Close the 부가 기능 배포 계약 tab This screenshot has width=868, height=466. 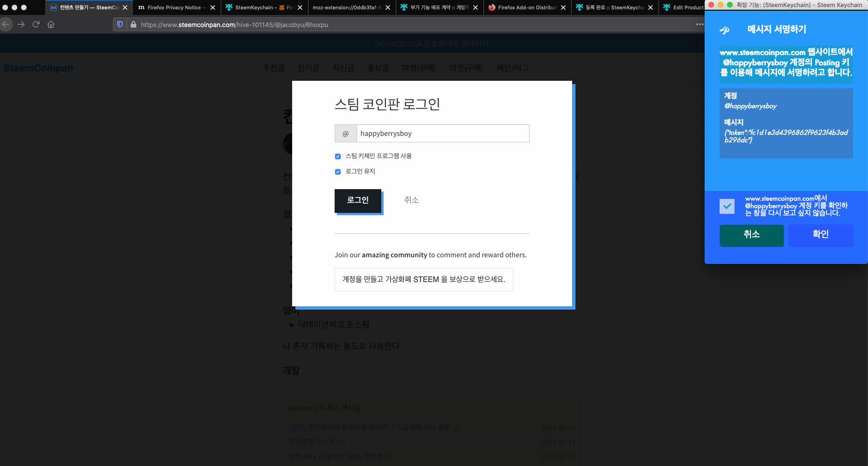(x=476, y=7)
